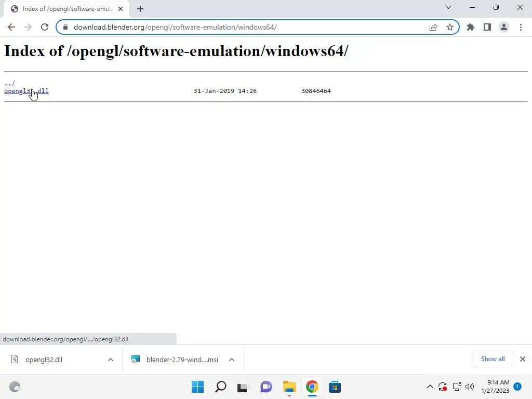The height and width of the screenshot is (399, 532).
Task: Expand options for the opengl32.dll download
Action: [111, 360]
